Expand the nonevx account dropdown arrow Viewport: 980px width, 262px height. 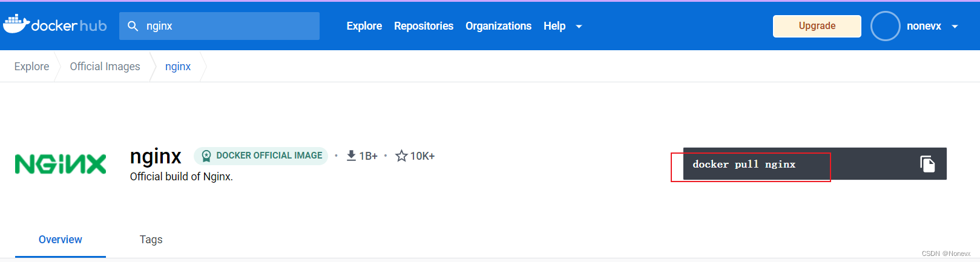pos(955,27)
